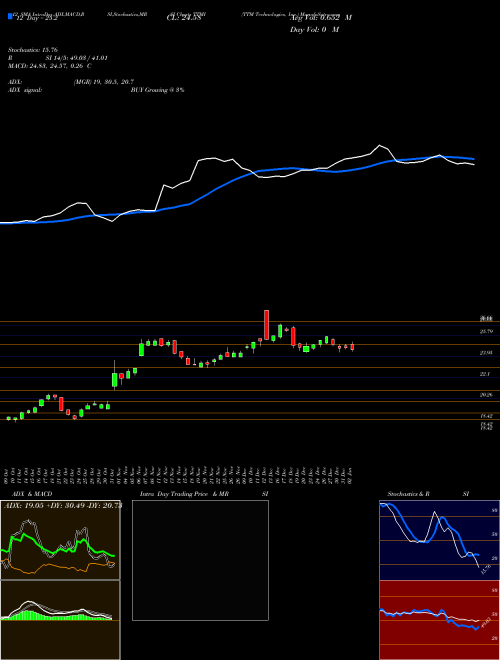Click the "Day Vol: 0 M" value
The width and height of the screenshot is (500, 660).
[314, 30]
